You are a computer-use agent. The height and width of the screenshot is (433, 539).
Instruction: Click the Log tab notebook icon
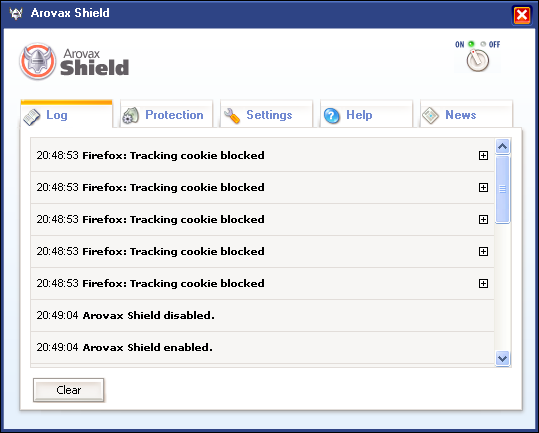(x=32, y=117)
